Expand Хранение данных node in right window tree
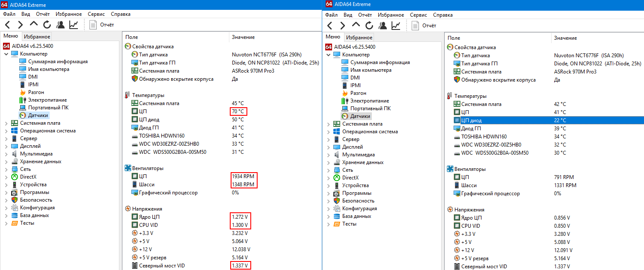The width and height of the screenshot is (644, 270). point(328,162)
